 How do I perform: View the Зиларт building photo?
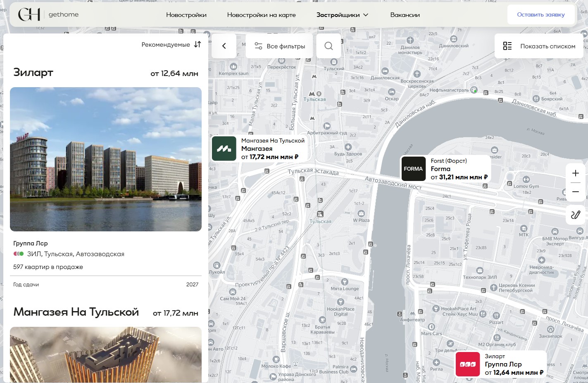click(106, 159)
